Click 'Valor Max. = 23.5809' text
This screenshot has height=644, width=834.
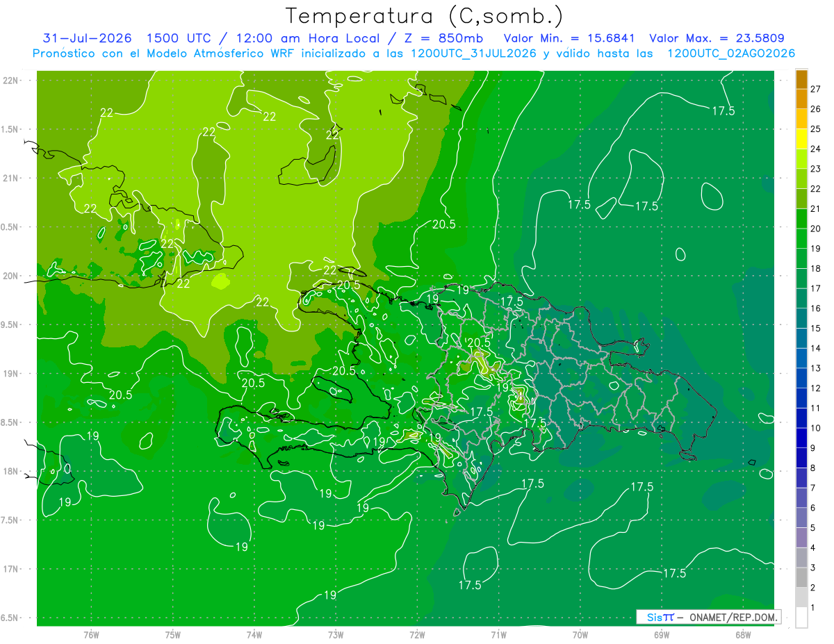point(717,38)
